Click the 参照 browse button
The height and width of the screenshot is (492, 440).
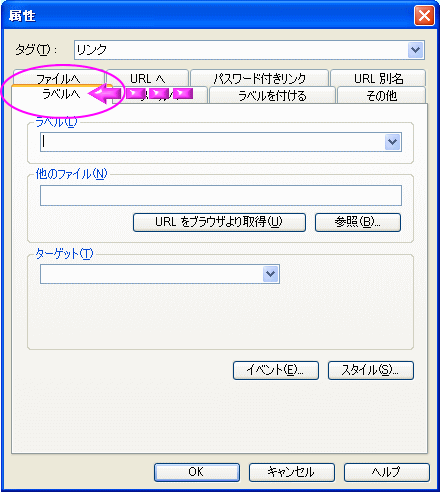[358, 222]
